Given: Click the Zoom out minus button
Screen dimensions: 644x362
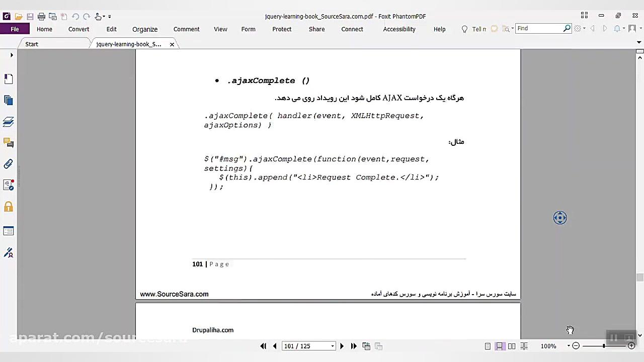Looking at the screenshot, I should coord(576,346).
